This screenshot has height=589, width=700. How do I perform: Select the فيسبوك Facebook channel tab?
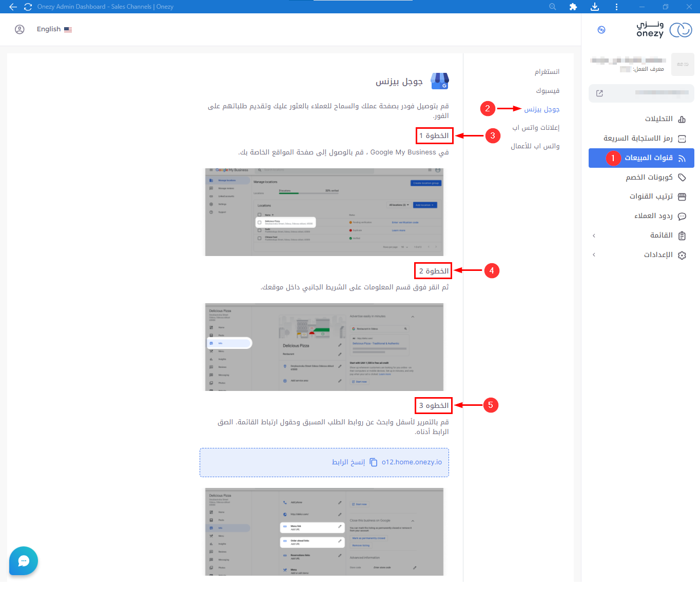[548, 90]
